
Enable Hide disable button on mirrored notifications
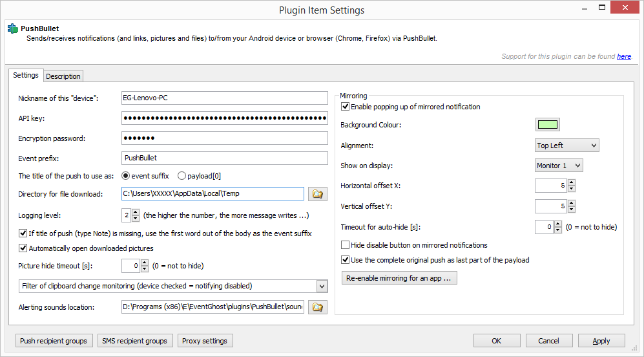point(345,245)
